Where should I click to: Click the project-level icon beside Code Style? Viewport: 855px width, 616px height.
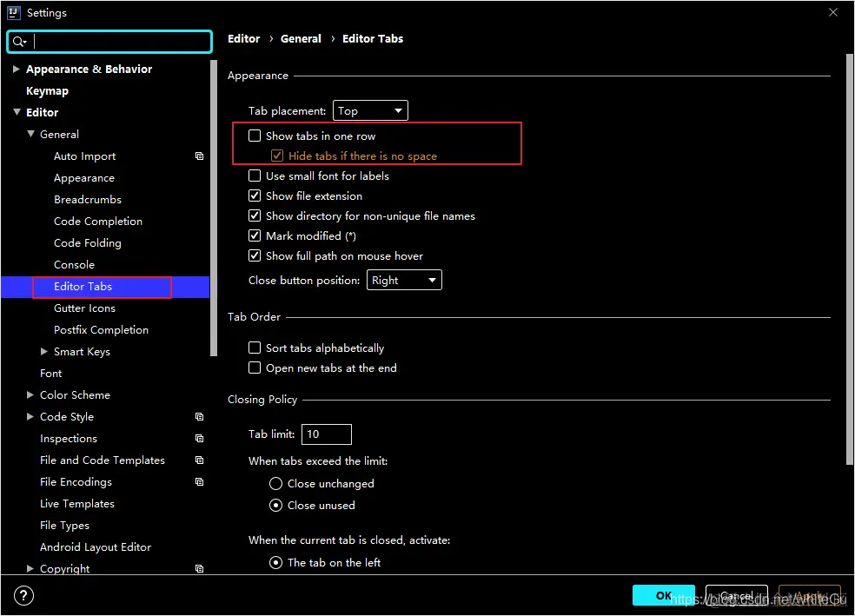pyautogui.click(x=200, y=416)
